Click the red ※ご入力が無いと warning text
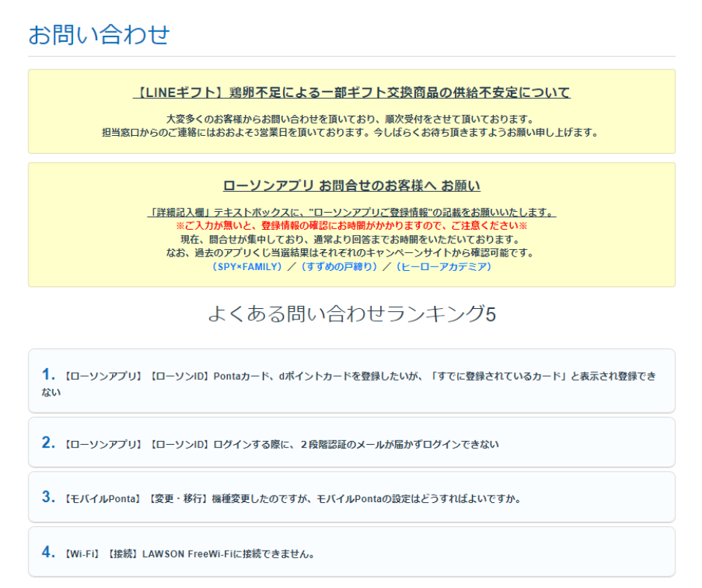This screenshot has width=702, height=588. [352, 225]
